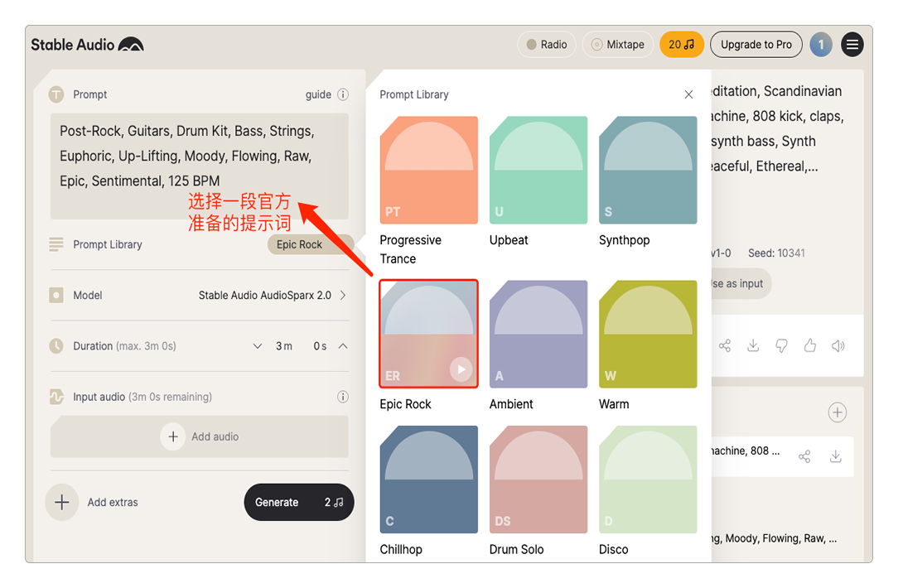This screenshot has width=898, height=588.
Task: Thumbs down the generated track
Action: pyautogui.click(x=781, y=345)
